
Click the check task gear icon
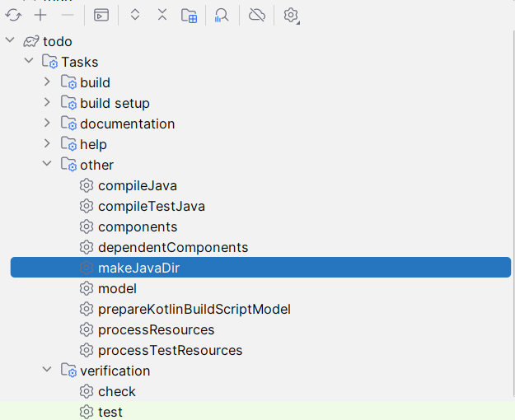pyautogui.click(x=87, y=391)
